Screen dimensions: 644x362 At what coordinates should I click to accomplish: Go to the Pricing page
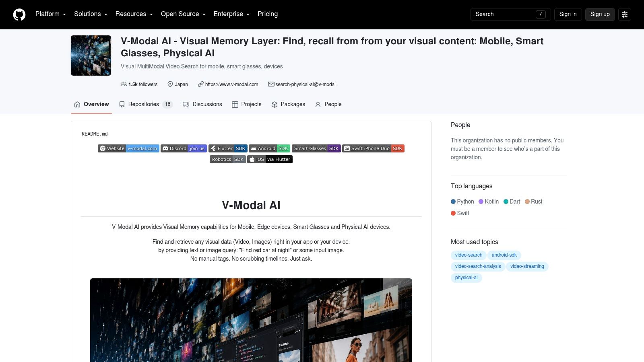pos(268,14)
